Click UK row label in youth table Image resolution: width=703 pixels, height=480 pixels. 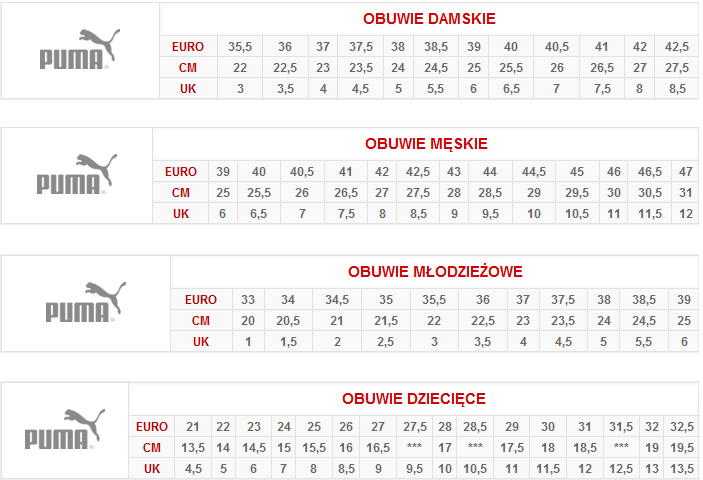pyautogui.click(x=200, y=341)
